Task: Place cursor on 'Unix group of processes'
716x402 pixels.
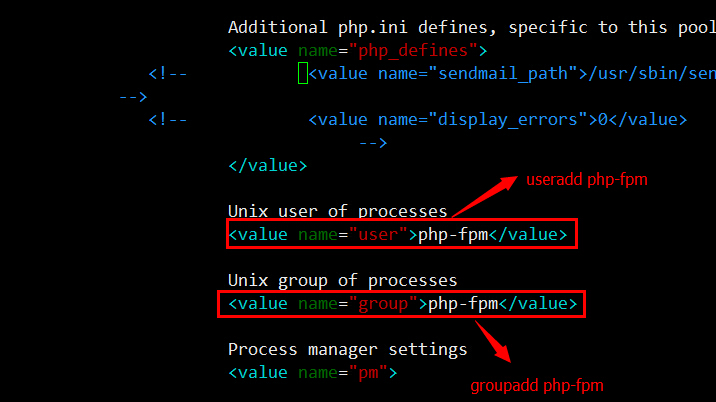Action: coord(342,280)
